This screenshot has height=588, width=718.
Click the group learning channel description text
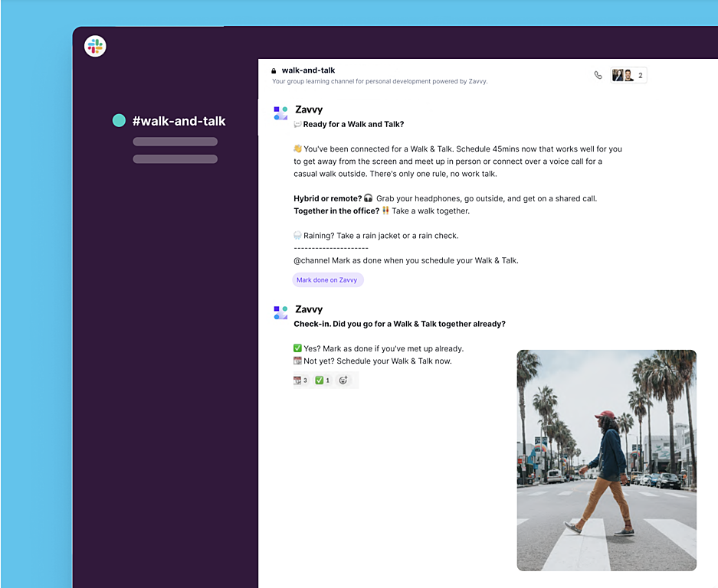pos(381,80)
